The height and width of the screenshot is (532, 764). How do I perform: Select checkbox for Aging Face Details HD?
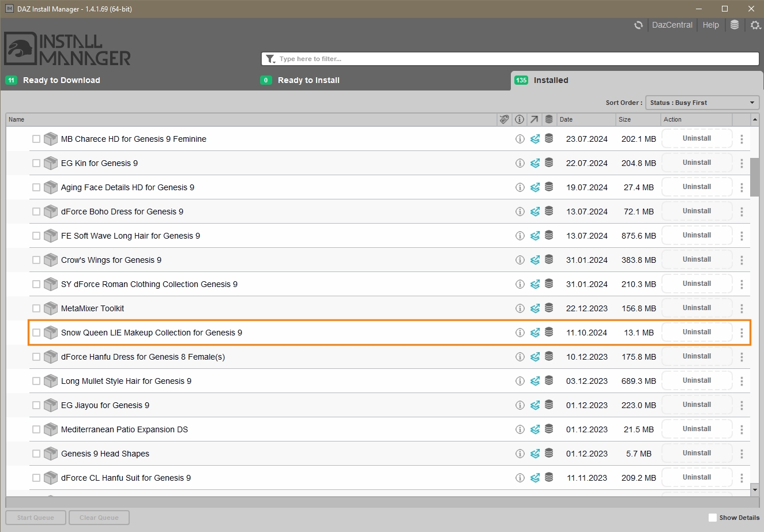[36, 187]
